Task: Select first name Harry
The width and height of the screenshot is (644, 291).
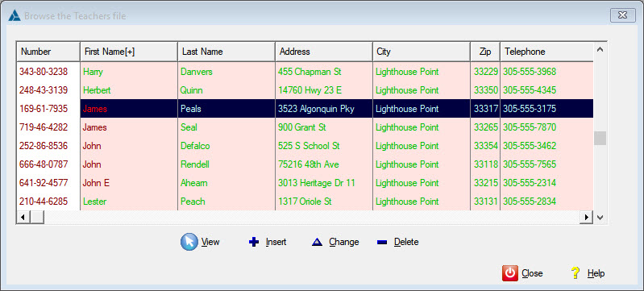Action: pos(93,72)
